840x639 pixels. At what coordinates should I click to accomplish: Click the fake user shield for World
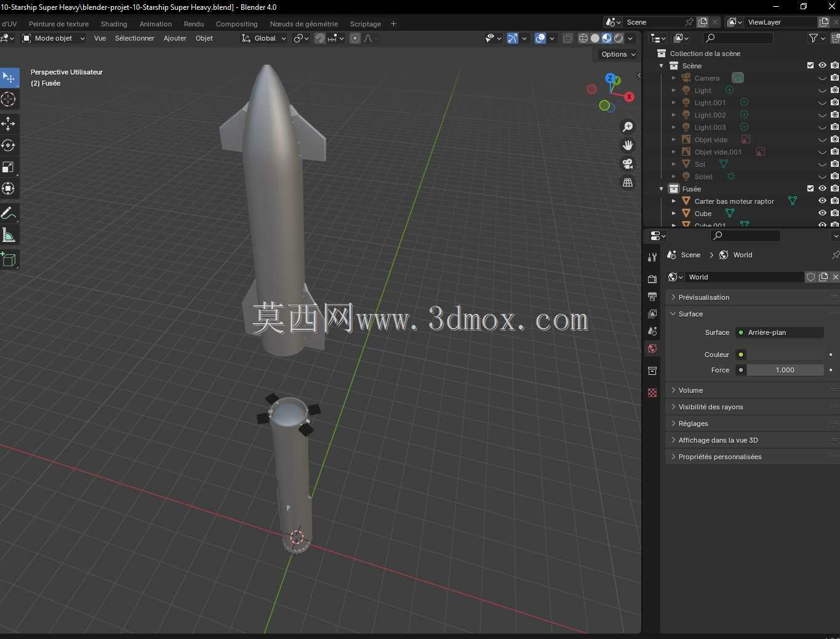click(x=810, y=277)
